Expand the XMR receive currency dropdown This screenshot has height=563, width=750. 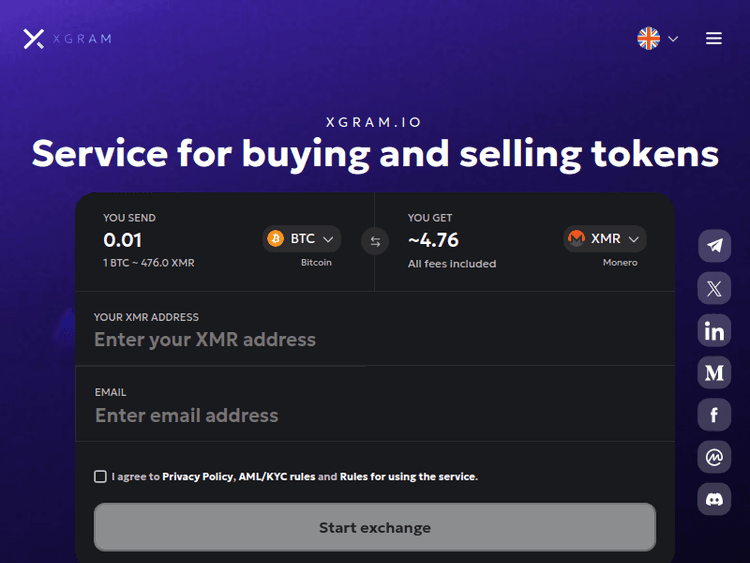coord(605,239)
